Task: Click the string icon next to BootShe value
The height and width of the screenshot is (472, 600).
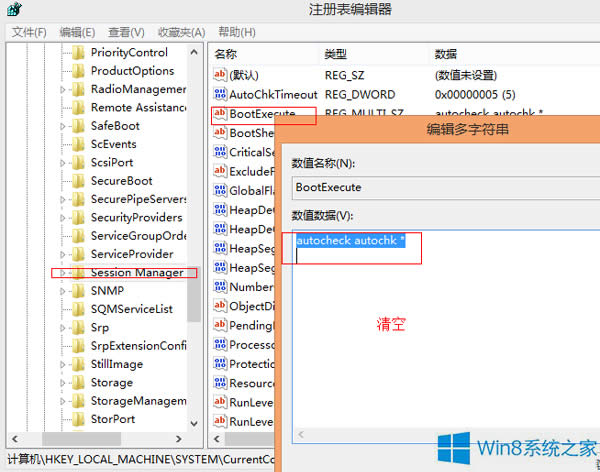Action: click(220, 133)
